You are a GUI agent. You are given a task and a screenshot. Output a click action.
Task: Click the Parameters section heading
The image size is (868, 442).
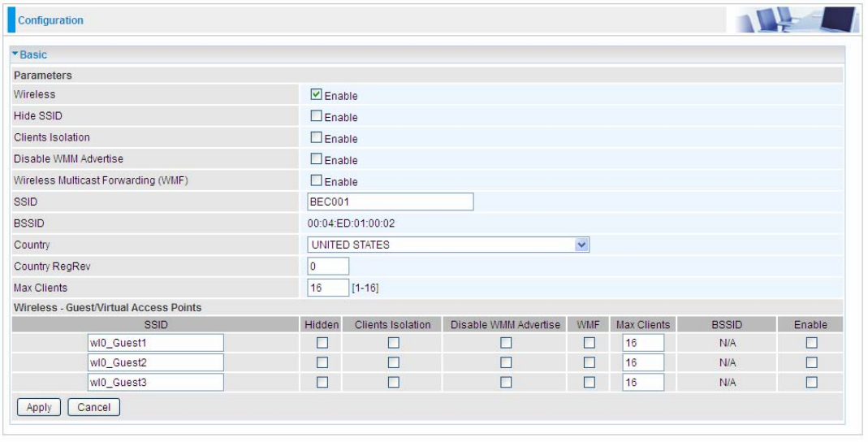coord(42,76)
